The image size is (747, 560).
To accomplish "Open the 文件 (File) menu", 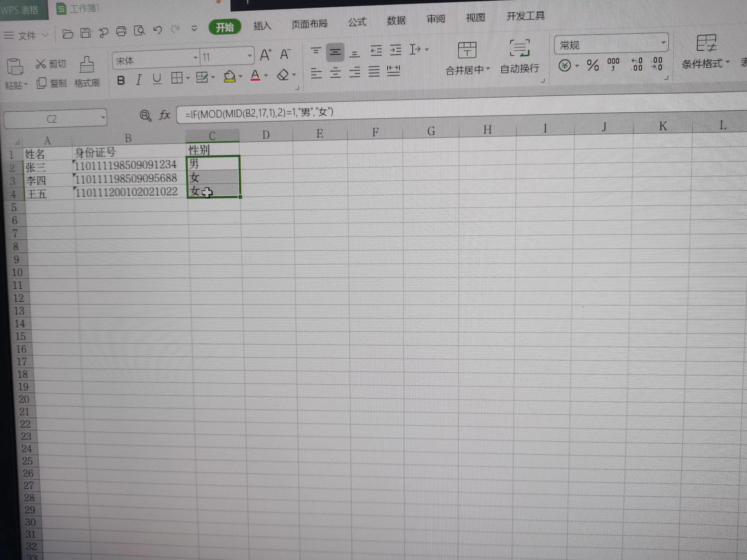I will click(26, 35).
